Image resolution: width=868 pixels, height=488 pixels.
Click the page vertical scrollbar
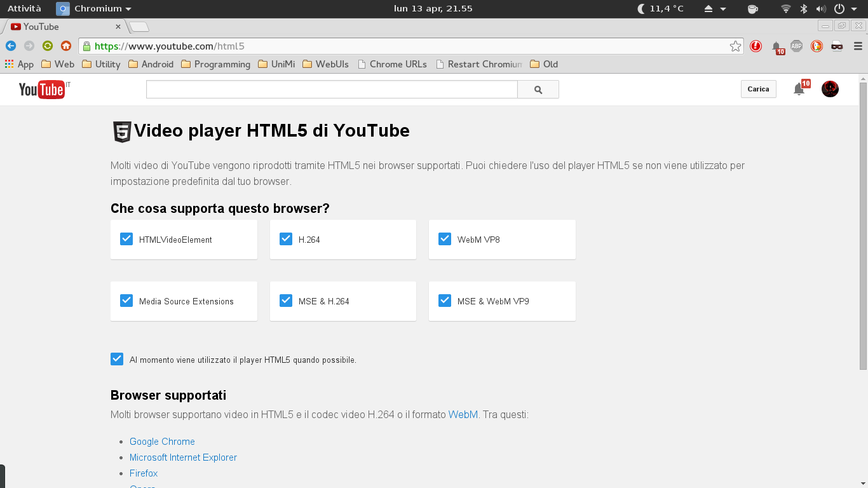click(x=863, y=226)
